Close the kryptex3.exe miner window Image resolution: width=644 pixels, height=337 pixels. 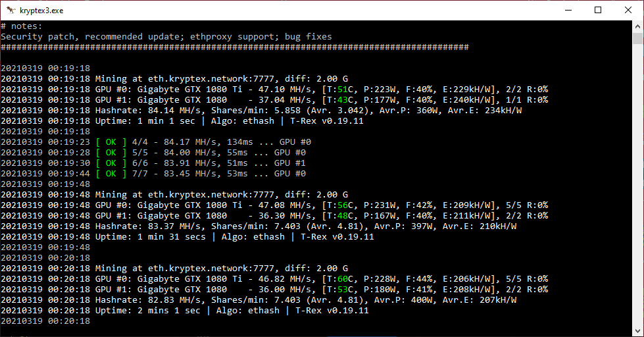(628, 10)
